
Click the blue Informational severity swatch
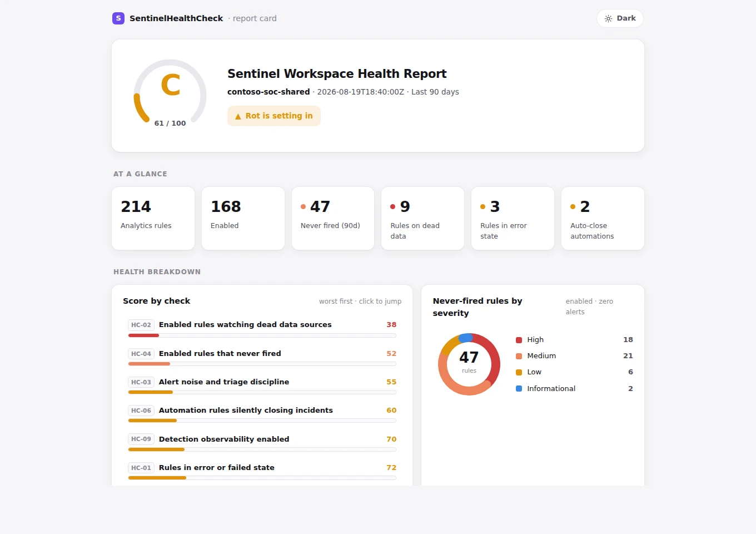519,389
